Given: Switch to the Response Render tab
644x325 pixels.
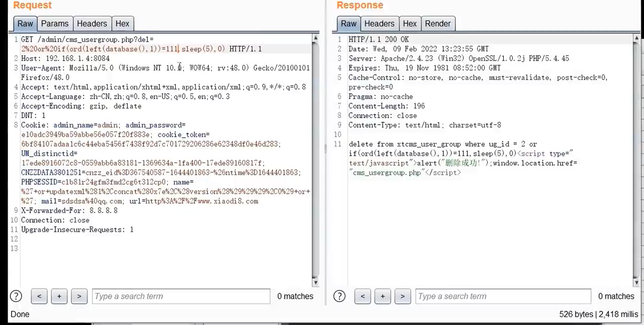Looking at the screenshot, I should tap(438, 24).
